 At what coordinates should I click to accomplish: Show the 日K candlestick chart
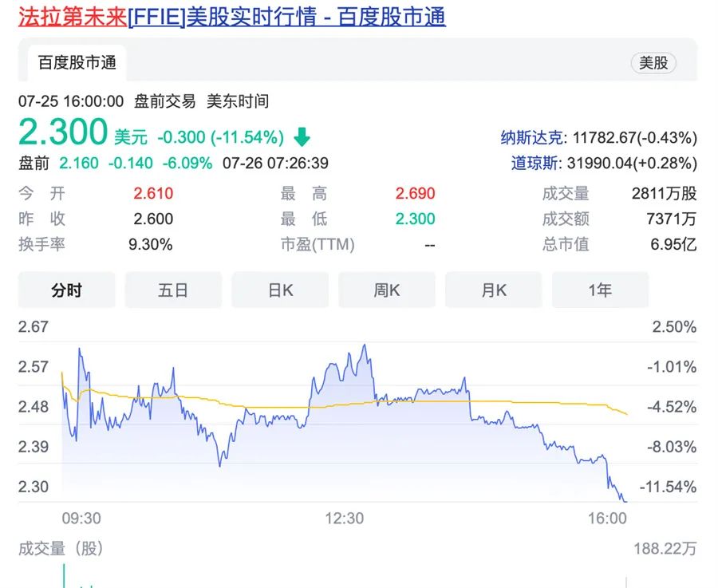[x=280, y=290]
